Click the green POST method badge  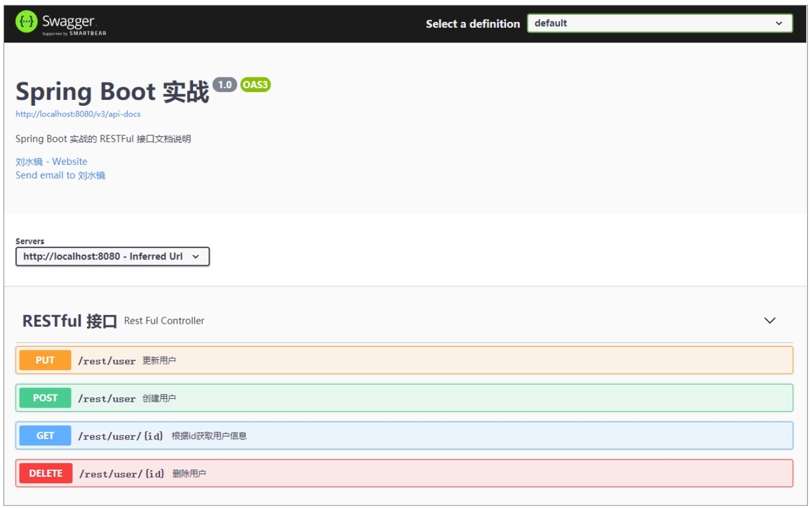point(45,398)
